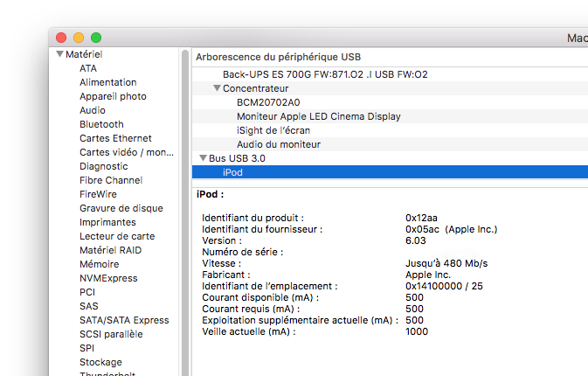
Task: Click the vendor value 0x05ac (Apple Inc.)
Action: [451, 229]
